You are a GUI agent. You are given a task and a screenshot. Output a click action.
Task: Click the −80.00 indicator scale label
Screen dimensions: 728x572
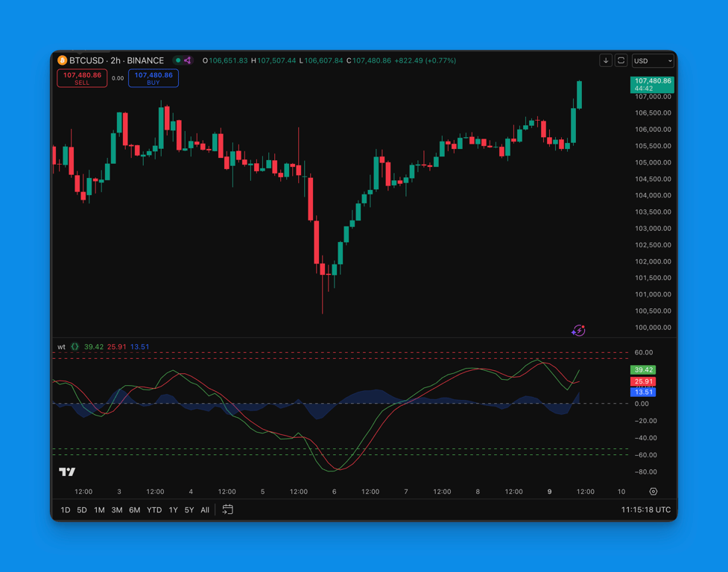[645, 471]
